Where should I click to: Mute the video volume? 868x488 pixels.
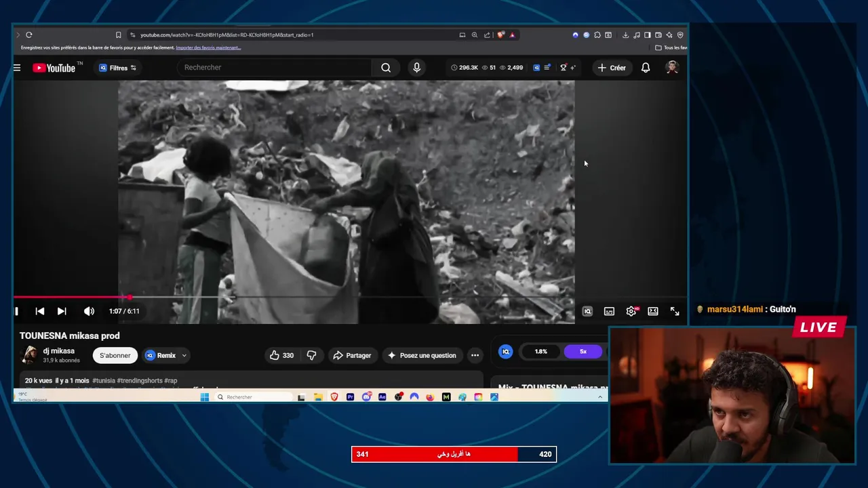pos(89,311)
